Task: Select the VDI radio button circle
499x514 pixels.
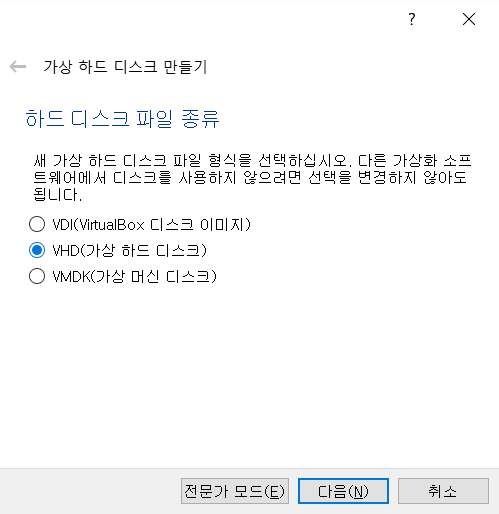Action: [x=37, y=224]
